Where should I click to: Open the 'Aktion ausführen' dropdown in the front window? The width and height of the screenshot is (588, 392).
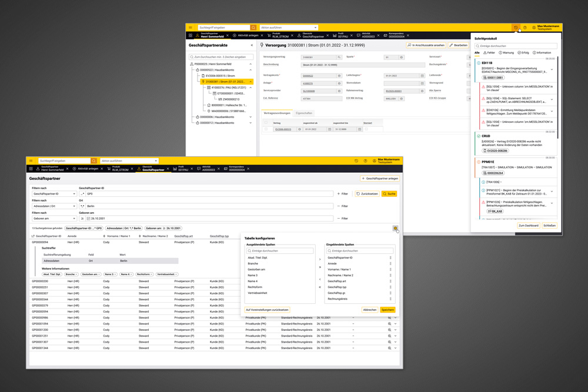[x=129, y=161]
